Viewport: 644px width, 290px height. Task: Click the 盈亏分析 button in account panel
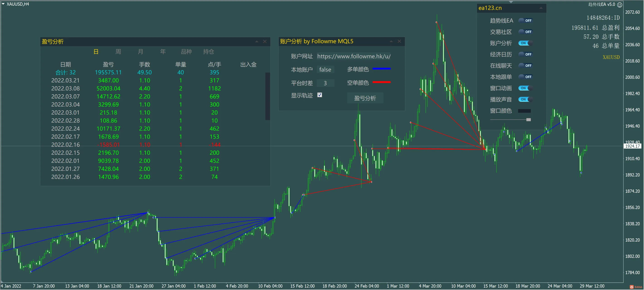click(x=365, y=98)
